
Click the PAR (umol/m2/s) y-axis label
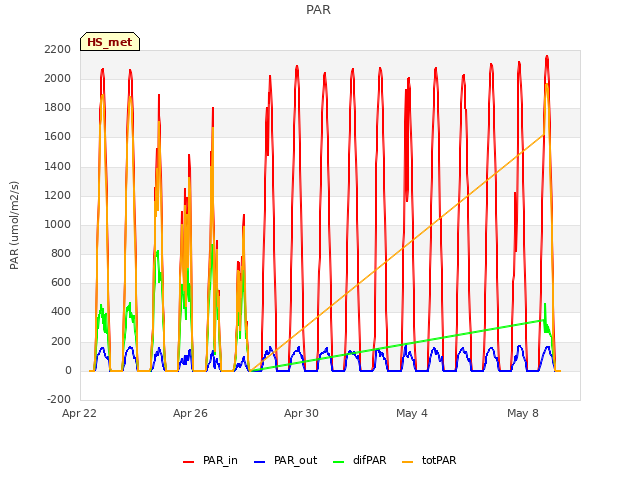pos(14,225)
